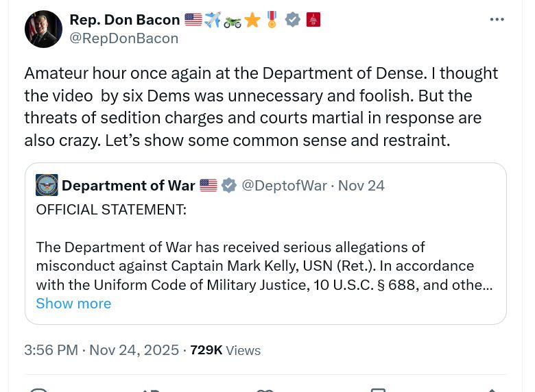
Task: Expand quoted statement with Show more
Action: 73,304
